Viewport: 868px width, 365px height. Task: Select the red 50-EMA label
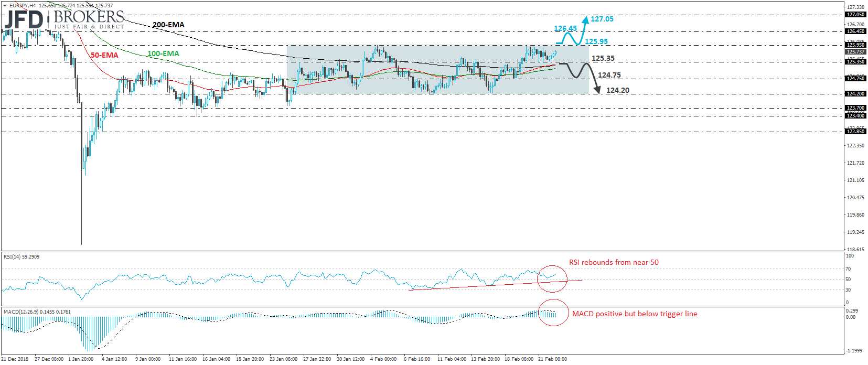click(104, 55)
